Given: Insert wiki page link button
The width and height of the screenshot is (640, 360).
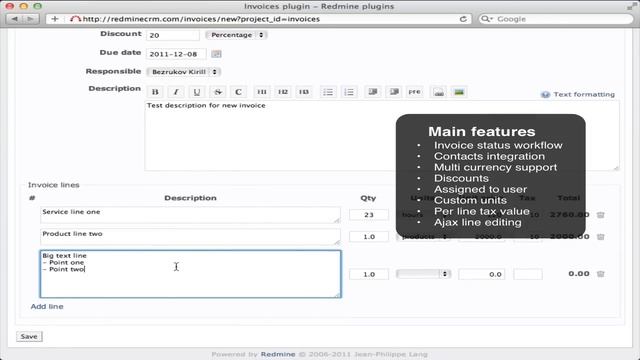Looking at the screenshot, I should (x=438, y=92).
